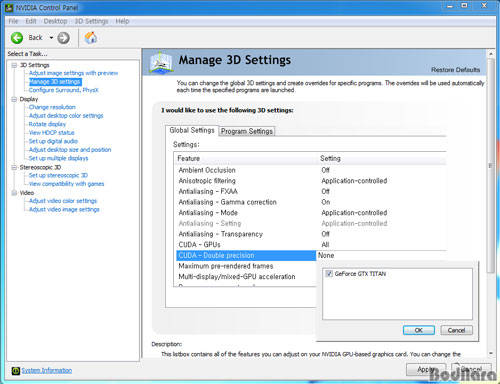Click Restore Defaults link
The width and height of the screenshot is (500, 384).
click(x=455, y=70)
